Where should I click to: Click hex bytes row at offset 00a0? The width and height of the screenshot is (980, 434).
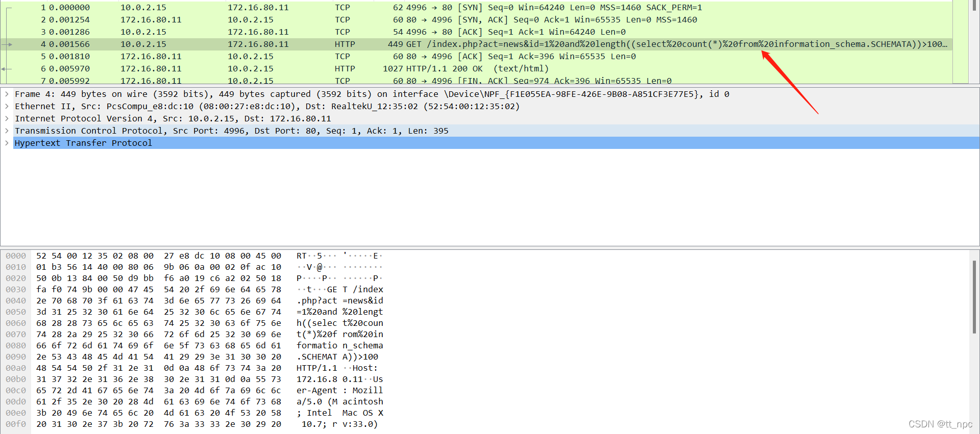(159, 368)
